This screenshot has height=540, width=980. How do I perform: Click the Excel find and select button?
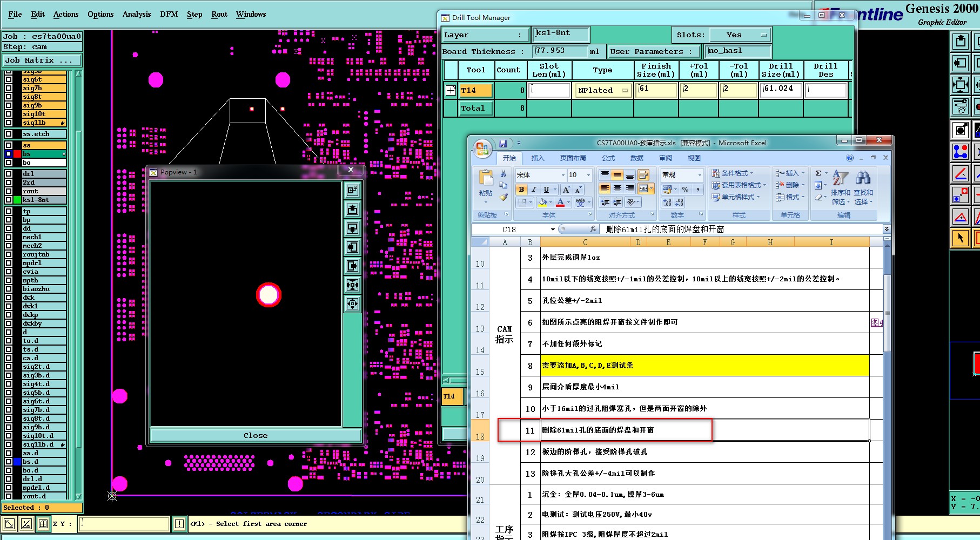[863, 187]
